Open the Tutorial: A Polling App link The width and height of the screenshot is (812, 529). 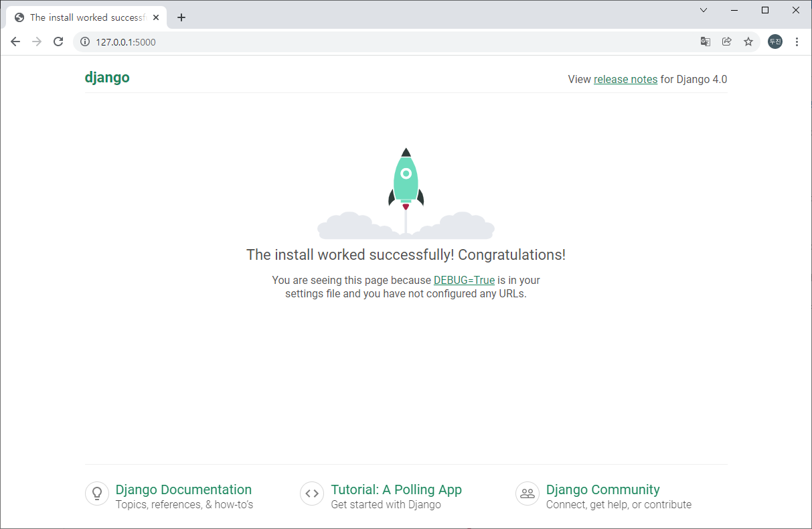coord(396,489)
